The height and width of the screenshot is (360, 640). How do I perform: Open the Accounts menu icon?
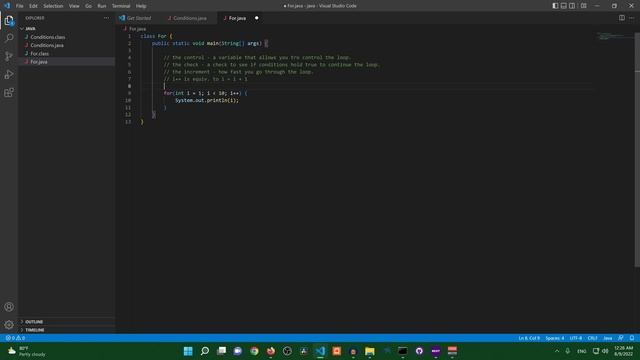(x=9, y=307)
